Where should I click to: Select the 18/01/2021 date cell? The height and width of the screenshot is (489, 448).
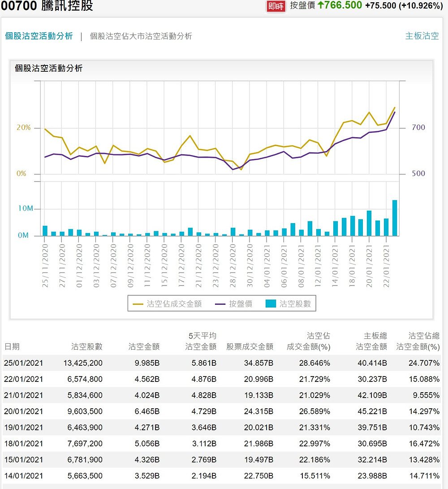pyautogui.click(x=23, y=443)
